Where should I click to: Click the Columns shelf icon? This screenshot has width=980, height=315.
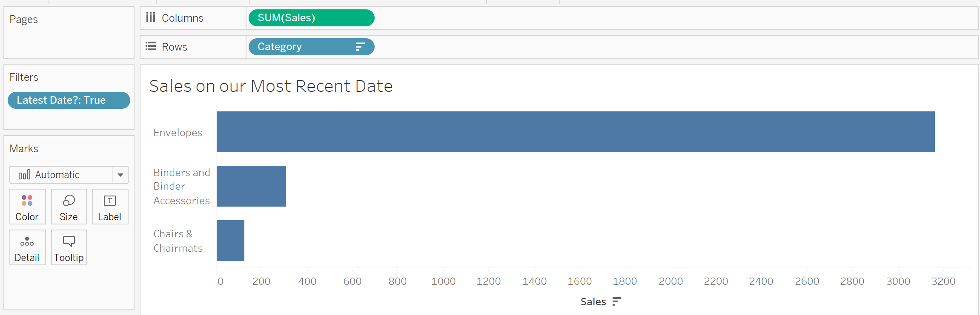(x=151, y=17)
